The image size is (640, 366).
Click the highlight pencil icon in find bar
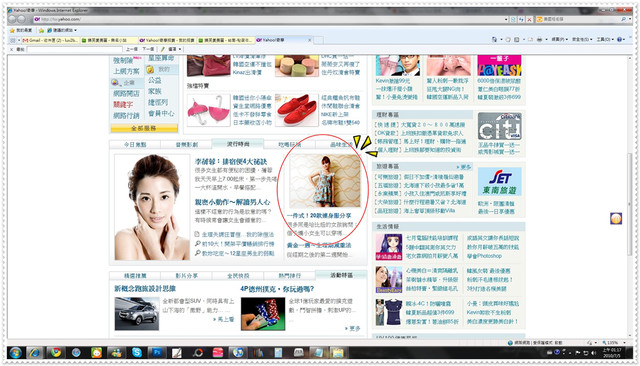(162, 49)
